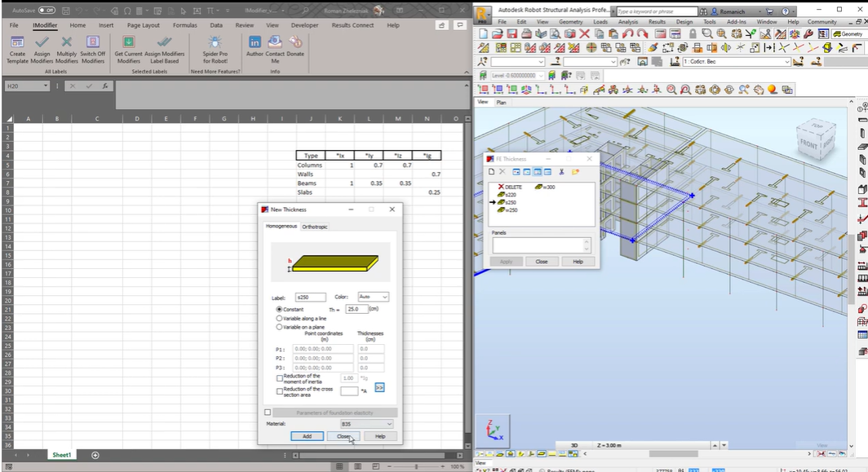
Task: Check Reduction of the cross section area
Action: 280,391
